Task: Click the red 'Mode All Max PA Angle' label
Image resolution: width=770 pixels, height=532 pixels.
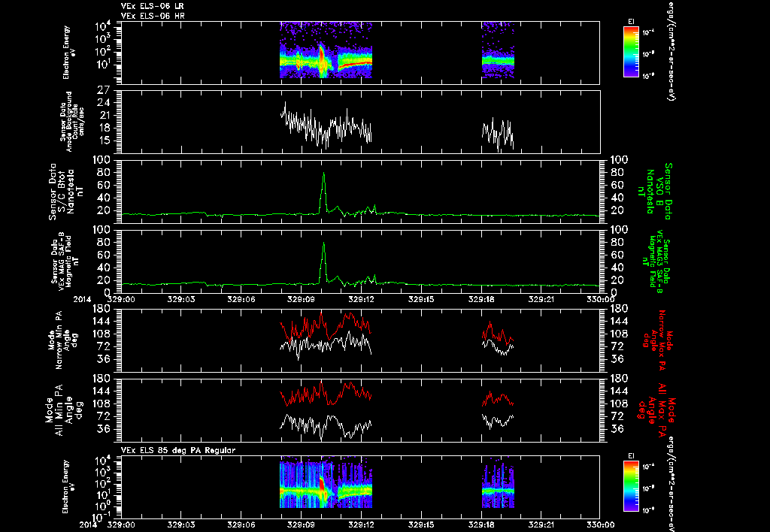Action: point(656,410)
